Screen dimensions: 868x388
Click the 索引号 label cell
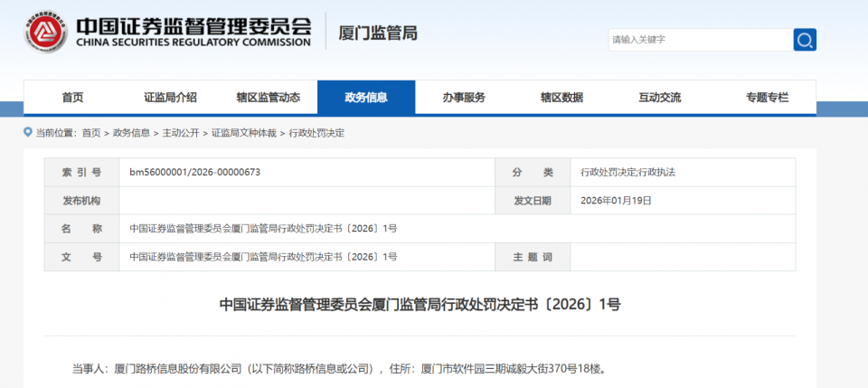coord(81,172)
